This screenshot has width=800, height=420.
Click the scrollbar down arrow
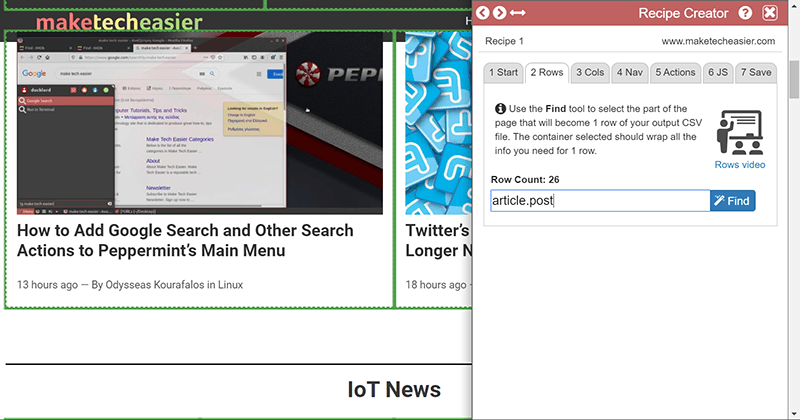(x=794, y=414)
